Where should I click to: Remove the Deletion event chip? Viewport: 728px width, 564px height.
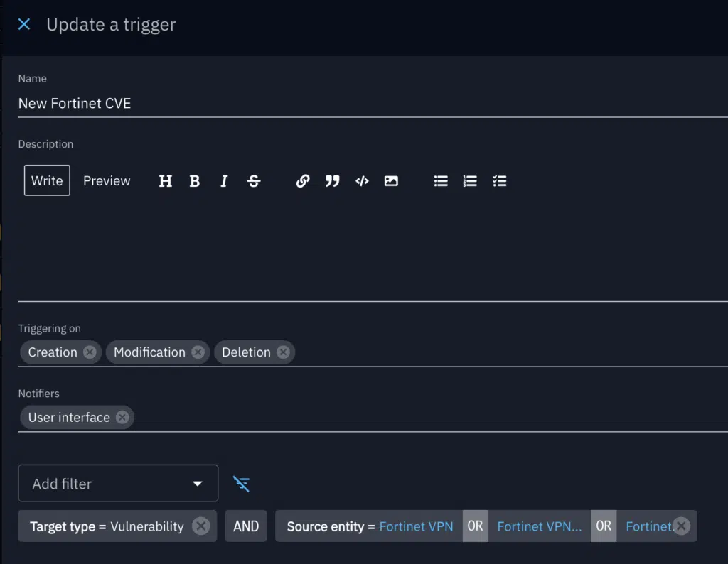click(283, 352)
